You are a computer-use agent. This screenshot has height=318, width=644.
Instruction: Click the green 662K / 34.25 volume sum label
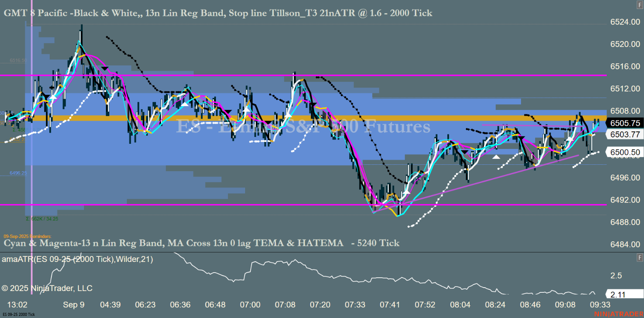[x=42, y=219]
